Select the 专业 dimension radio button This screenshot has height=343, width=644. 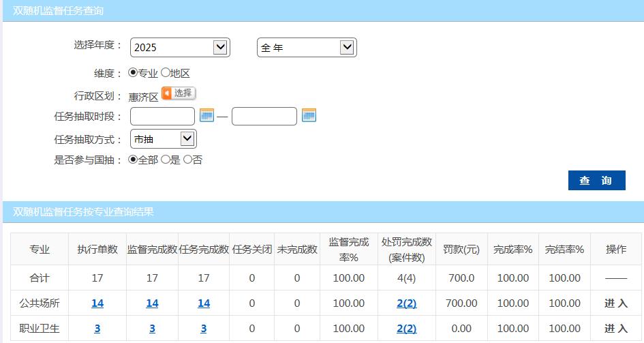tap(133, 72)
